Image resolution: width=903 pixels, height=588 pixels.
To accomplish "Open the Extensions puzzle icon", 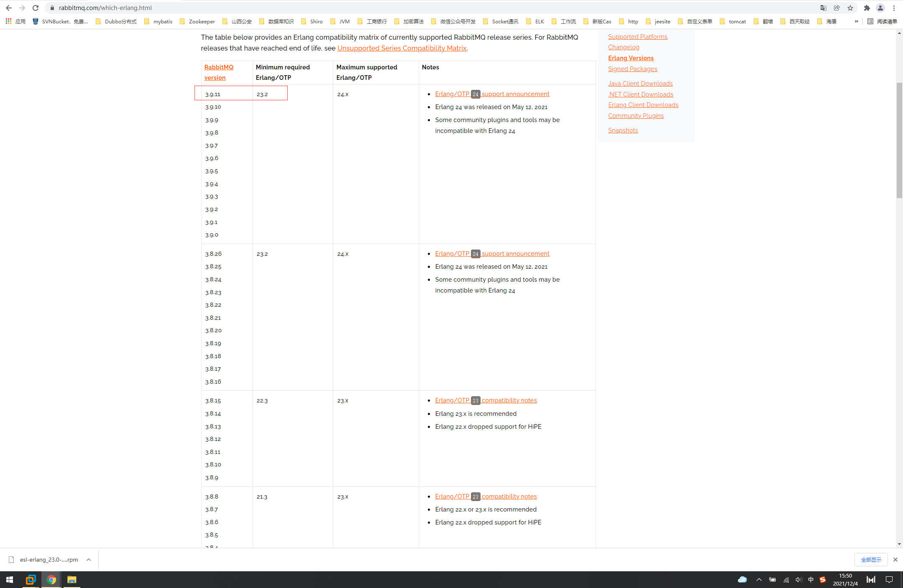I will coord(867,8).
